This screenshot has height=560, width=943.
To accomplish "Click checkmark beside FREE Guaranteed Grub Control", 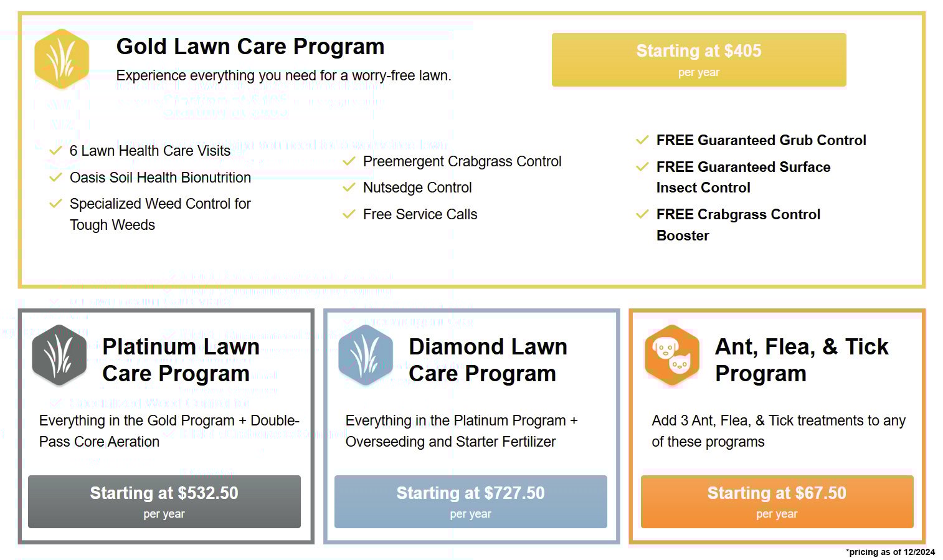I will pyautogui.click(x=642, y=140).
